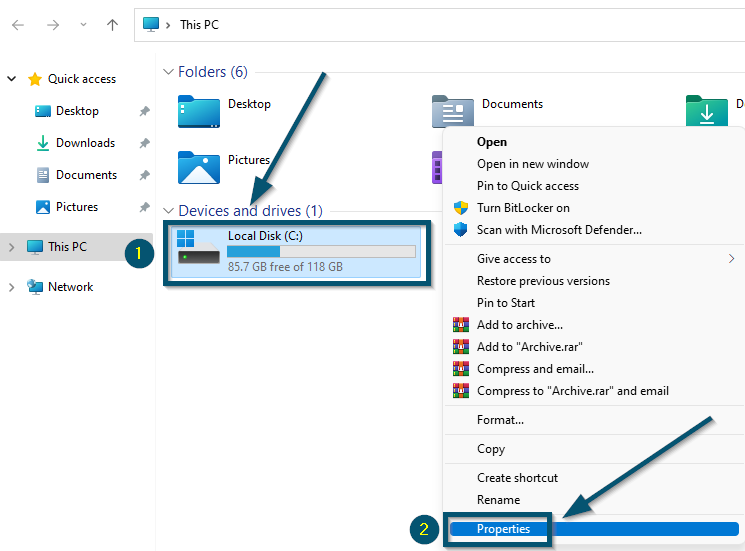Image resolution: width=745 pixels, height=551 pixels.
Task: Select This PC in the navigation pane
Action: (x=67, y=247)
